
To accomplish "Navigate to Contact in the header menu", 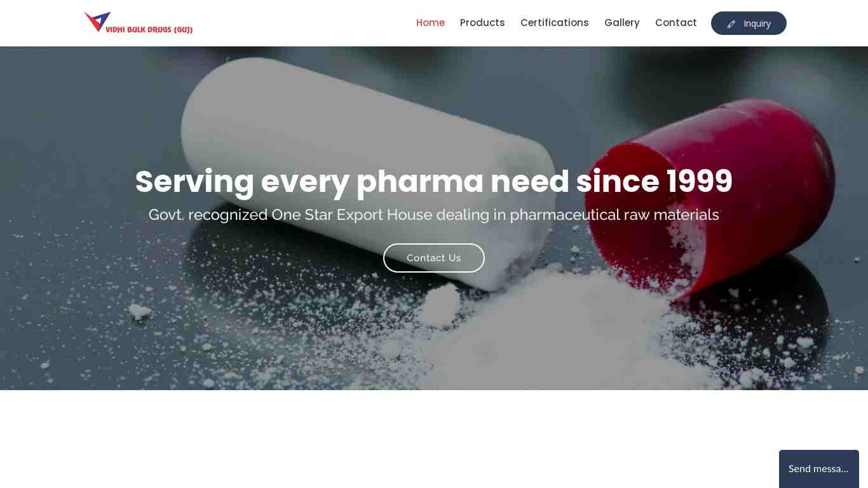I will click(x=675, y=23).
